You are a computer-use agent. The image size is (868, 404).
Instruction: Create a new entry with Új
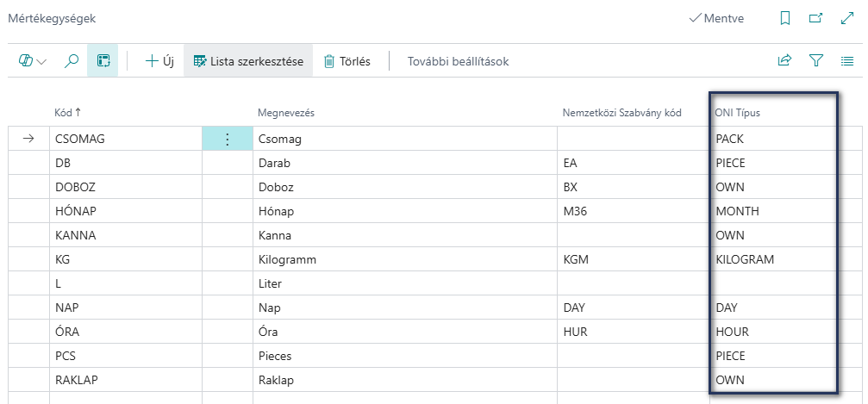pyautogui.click(x=159, y=61)
